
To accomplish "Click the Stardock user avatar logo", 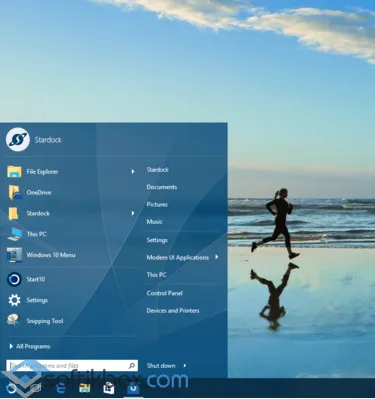I will click(18, 139).
